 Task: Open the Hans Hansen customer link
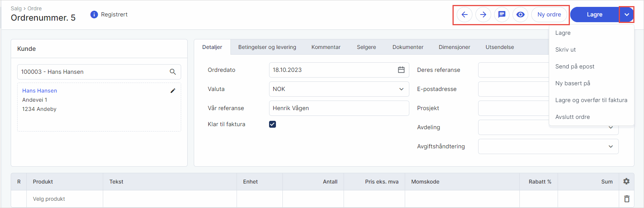[x=39, y=91]
